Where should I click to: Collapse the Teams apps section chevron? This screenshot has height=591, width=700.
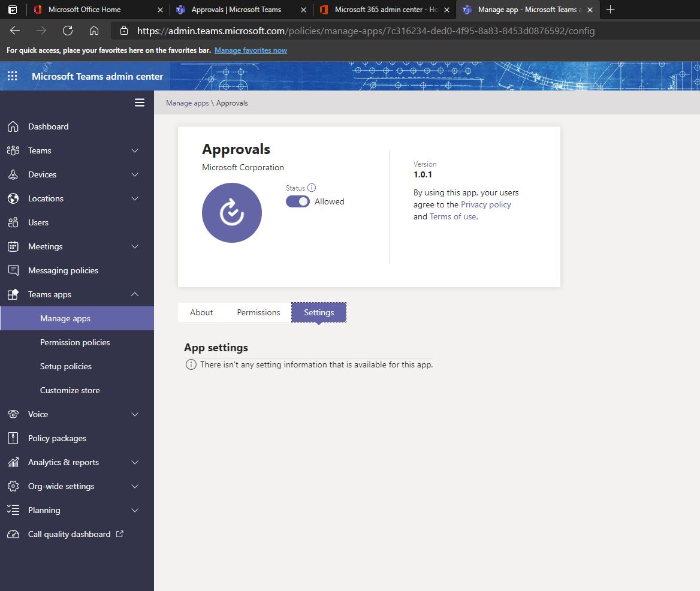[x=135, y=295]
